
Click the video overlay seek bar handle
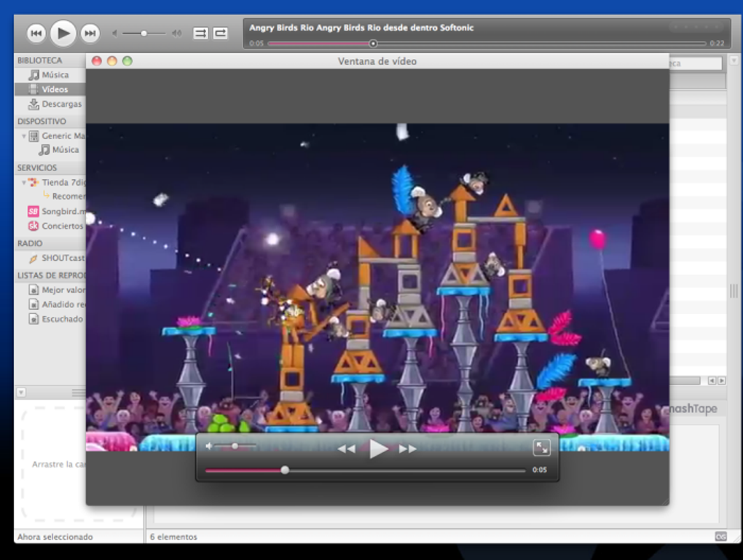click(285, 470)
